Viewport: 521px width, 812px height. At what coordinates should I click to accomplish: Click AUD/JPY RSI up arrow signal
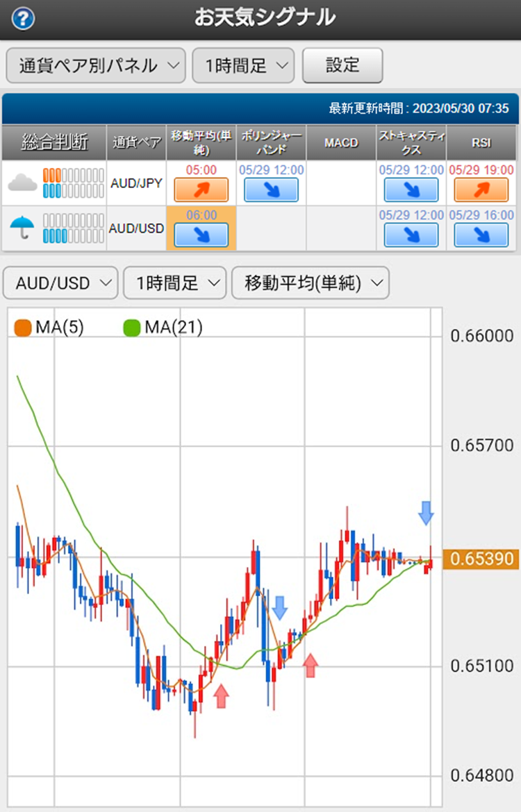pos(481,189)
